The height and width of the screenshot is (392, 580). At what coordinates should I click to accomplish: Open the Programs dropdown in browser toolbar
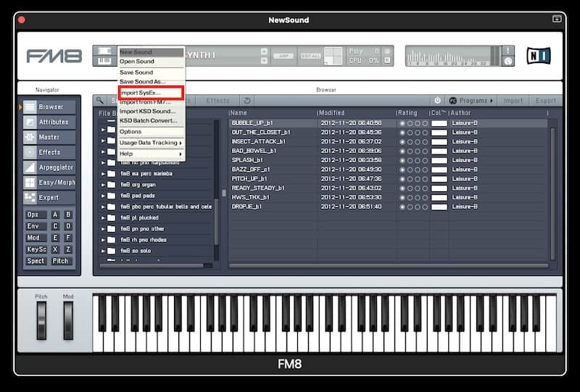471,101
